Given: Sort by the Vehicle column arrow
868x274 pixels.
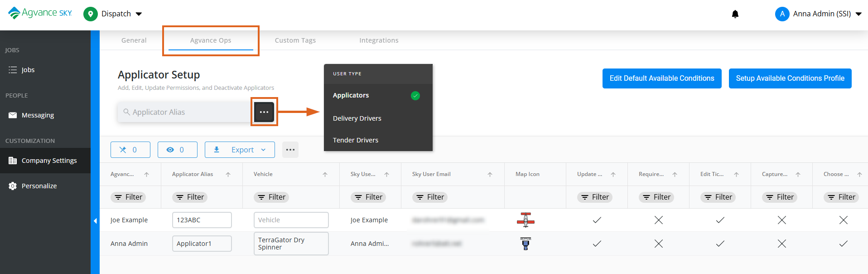Looking at the screenshot, I should click(x=325, y=175).
